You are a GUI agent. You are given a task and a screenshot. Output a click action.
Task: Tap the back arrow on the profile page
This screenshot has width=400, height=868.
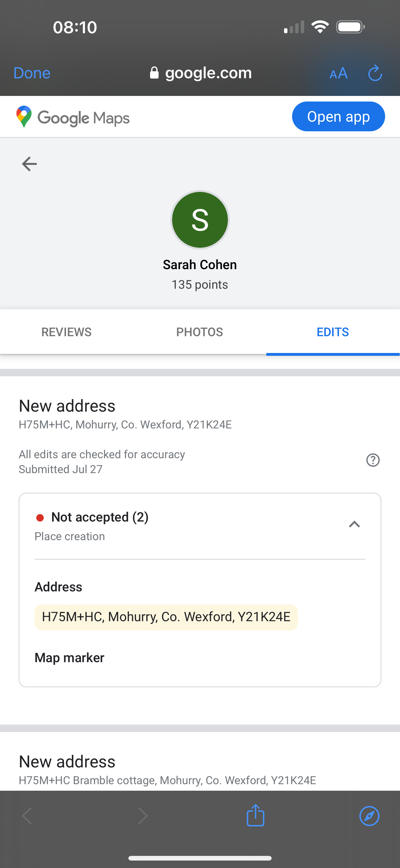coord(29,164)
